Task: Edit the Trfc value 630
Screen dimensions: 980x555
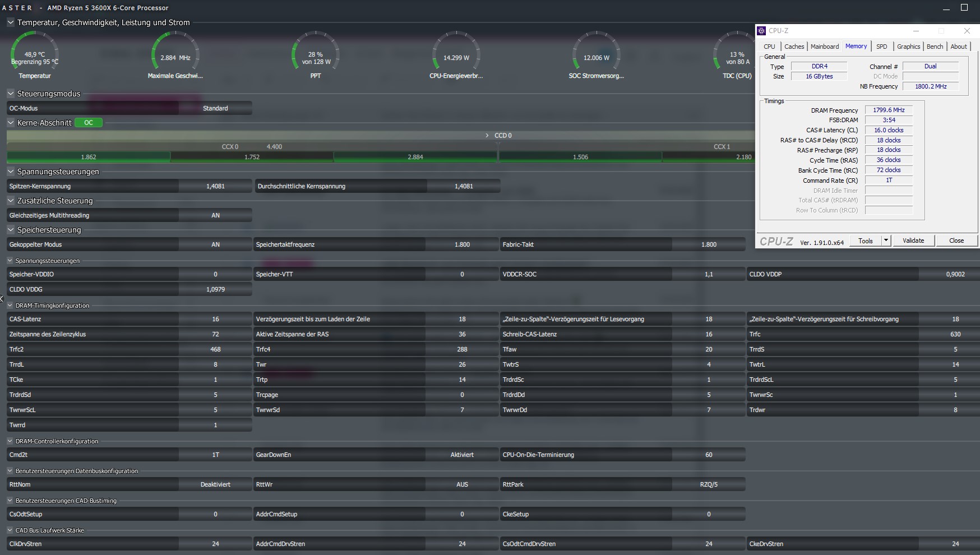Action: coord(955,334)
